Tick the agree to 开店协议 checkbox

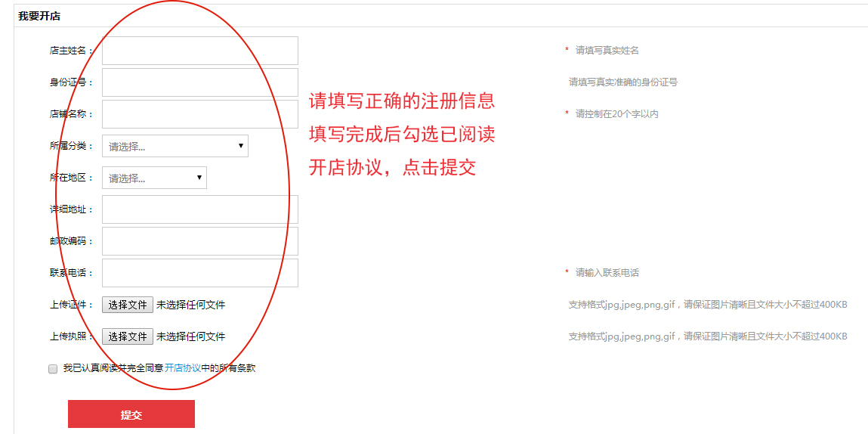[53, 368]
